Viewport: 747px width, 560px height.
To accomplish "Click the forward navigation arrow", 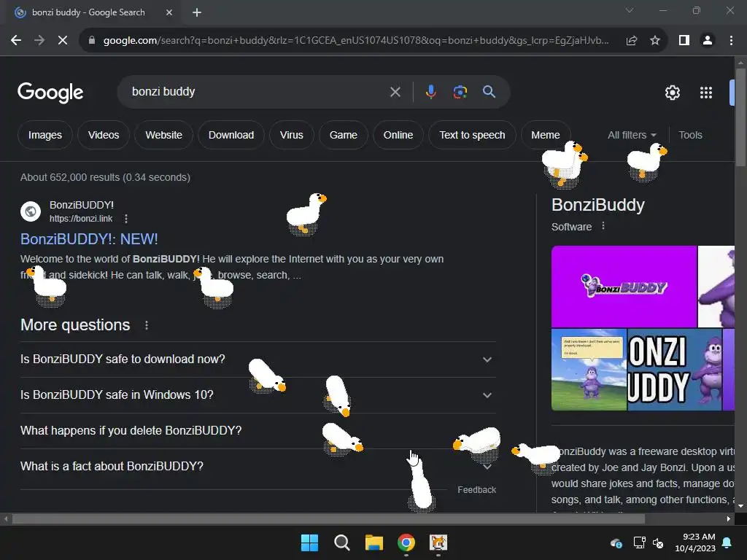I will click(x=39, y=41).
